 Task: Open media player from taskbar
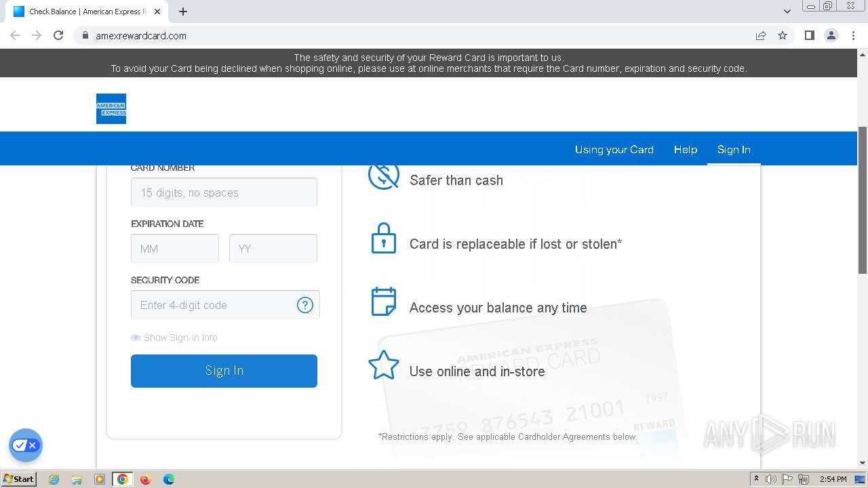100,479
